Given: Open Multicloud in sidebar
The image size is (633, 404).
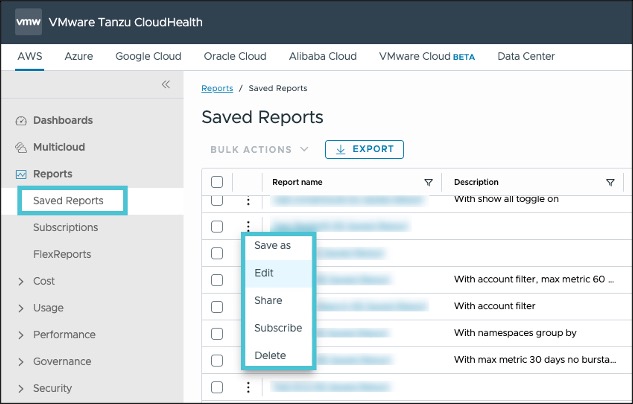Looking at the screenshot, I should click(x=59, y=147).
